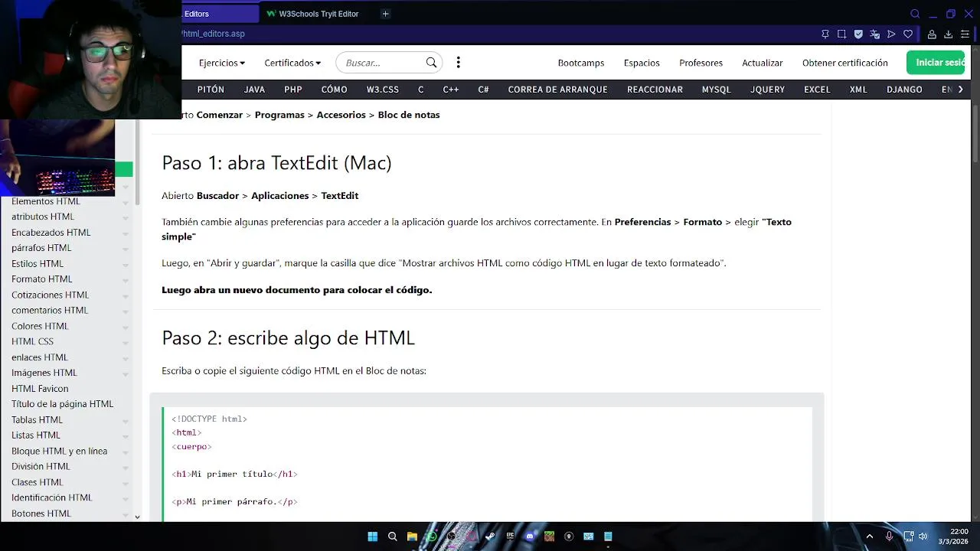Click the magnifier icon in W3Schools search box

click(431, 63)
